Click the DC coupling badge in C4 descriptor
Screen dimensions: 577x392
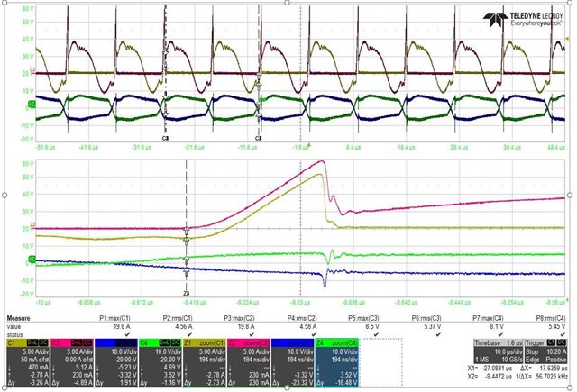176,342
